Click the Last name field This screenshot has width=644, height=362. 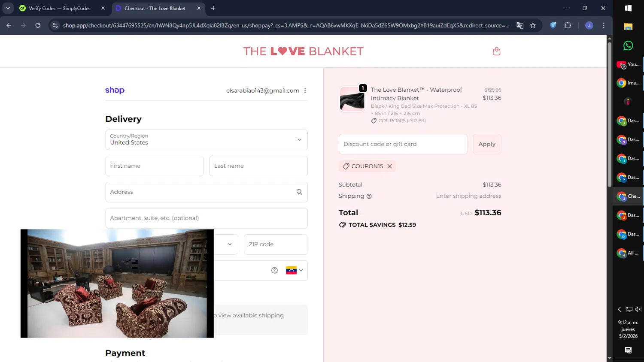(x=258, y=166)
